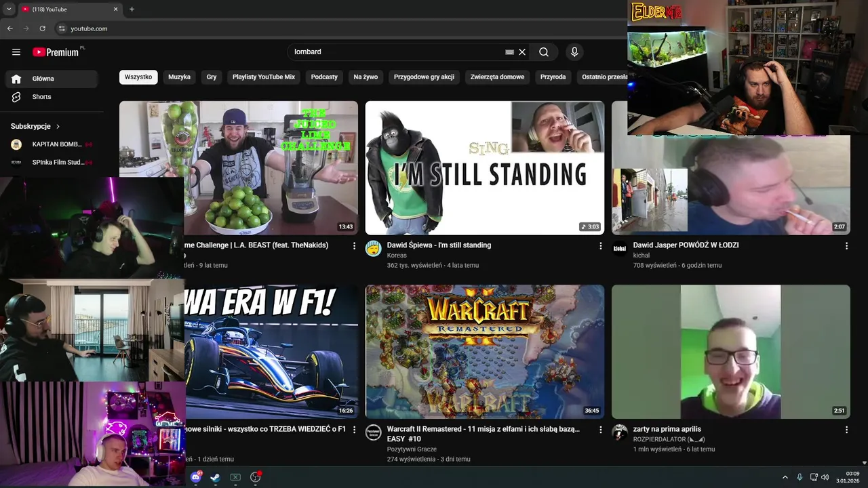Open Discord from the taskbar
868x488 pixels.
pos(196,477)
